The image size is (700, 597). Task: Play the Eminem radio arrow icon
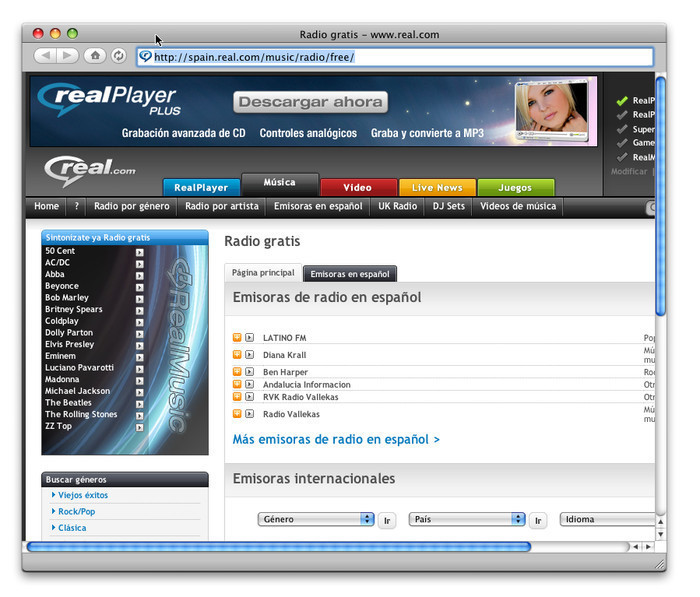tap(140, 357)
